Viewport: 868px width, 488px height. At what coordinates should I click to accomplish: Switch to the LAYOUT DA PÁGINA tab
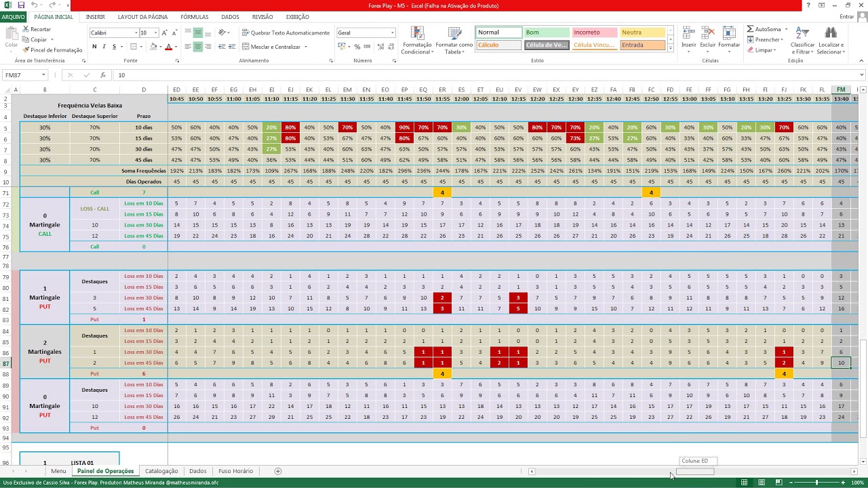[x=142, y=17]
